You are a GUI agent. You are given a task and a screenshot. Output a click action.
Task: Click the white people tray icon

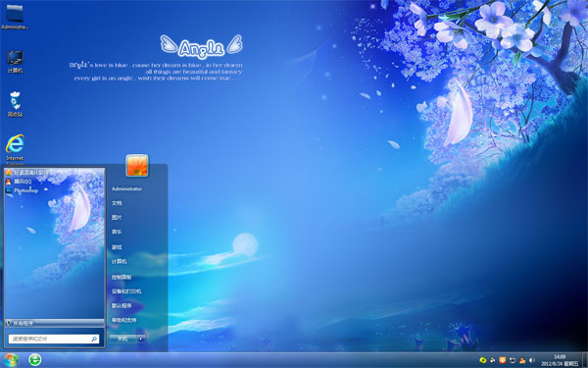(492, 360)
